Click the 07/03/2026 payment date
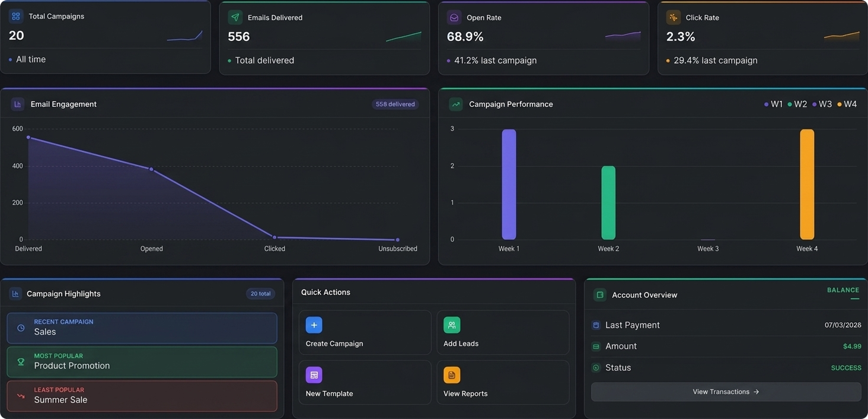The image size is (868, 419). coord(843,325)
